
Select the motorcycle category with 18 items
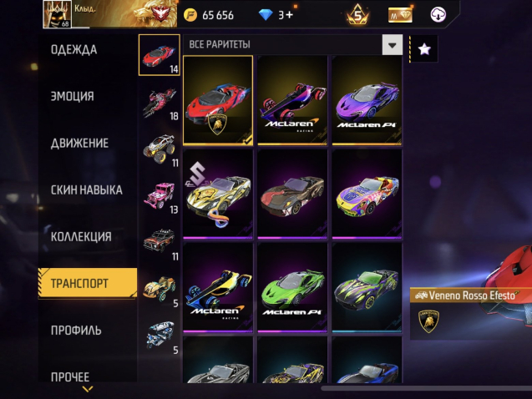pyautogui.click(x=160, y=103)
